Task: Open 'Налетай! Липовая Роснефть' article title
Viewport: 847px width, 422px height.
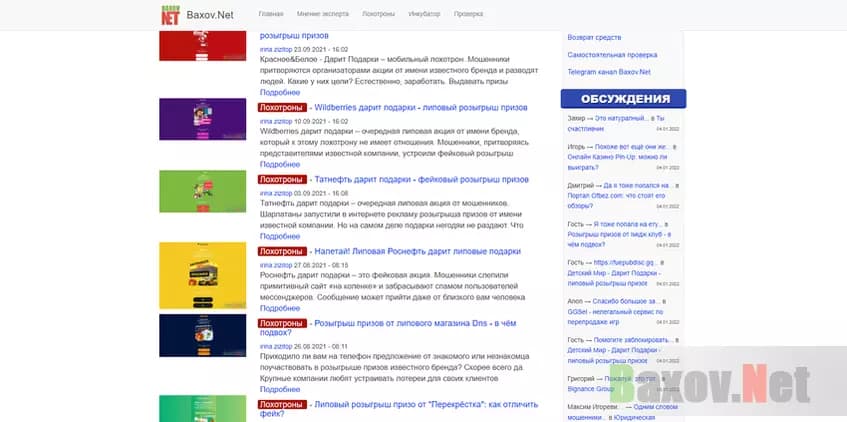Action: pos(418,251)
